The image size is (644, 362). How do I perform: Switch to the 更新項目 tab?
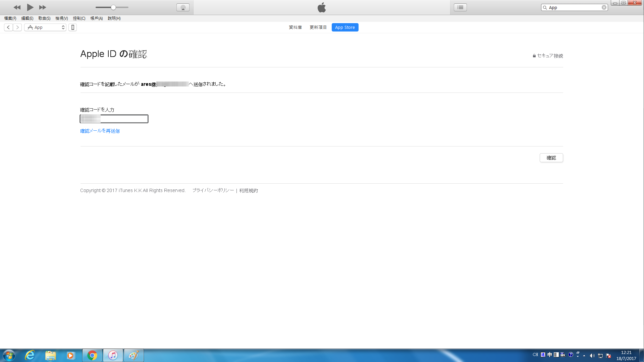tap(318, 27)
